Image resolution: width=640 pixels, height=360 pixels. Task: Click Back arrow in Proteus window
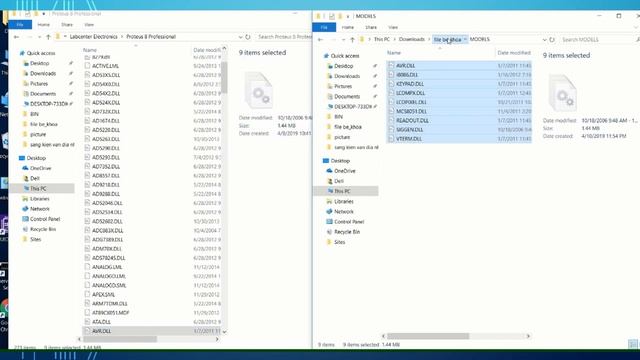tap(16, 37)
